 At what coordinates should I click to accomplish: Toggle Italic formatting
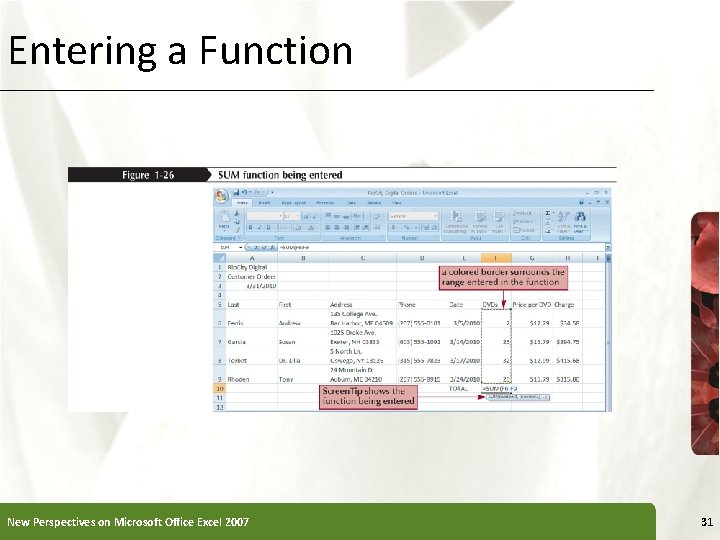[x=260, y=227]
